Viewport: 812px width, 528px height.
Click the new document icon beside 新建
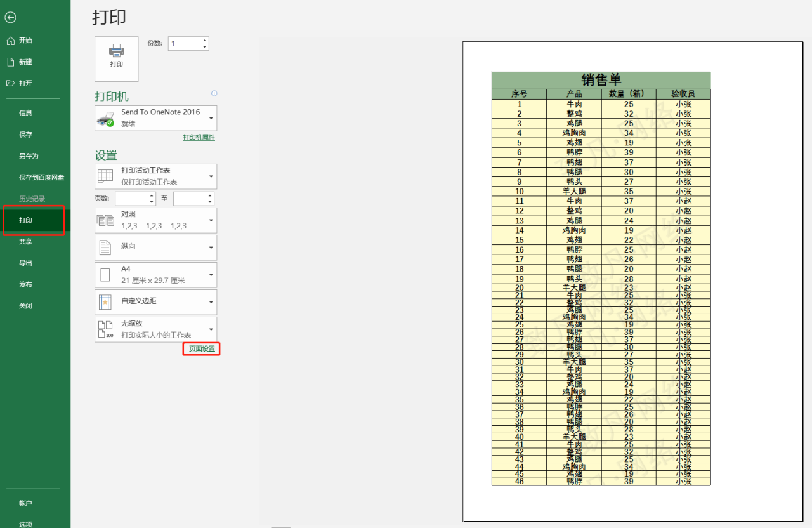pyautogui.click(x=10, y=62)
